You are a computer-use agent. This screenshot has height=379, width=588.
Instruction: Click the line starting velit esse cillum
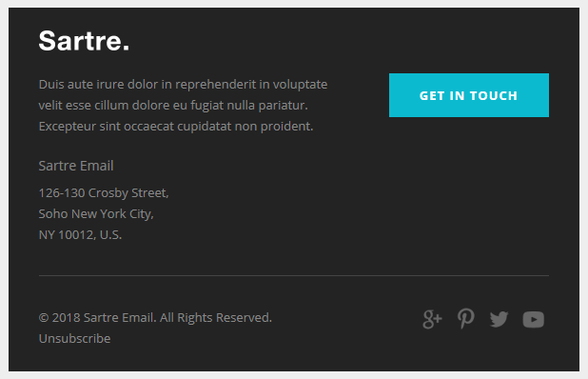[173, 106]
